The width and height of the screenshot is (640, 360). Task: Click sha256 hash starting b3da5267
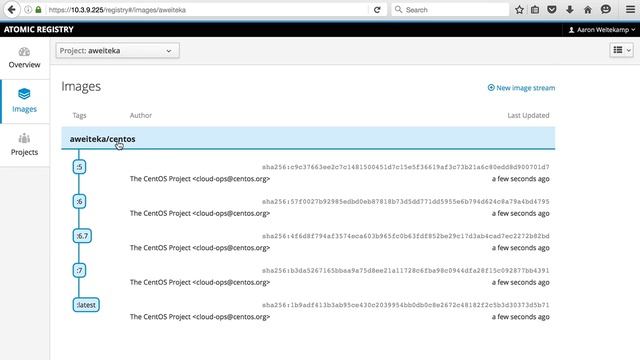click(406, 271)
